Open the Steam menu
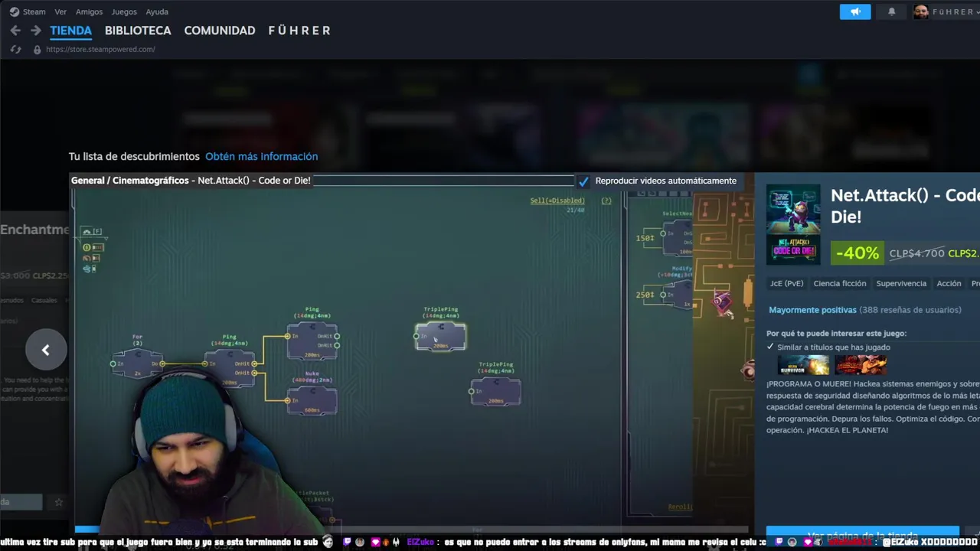Viewport: 980px width, 551px height. (34, 11)
